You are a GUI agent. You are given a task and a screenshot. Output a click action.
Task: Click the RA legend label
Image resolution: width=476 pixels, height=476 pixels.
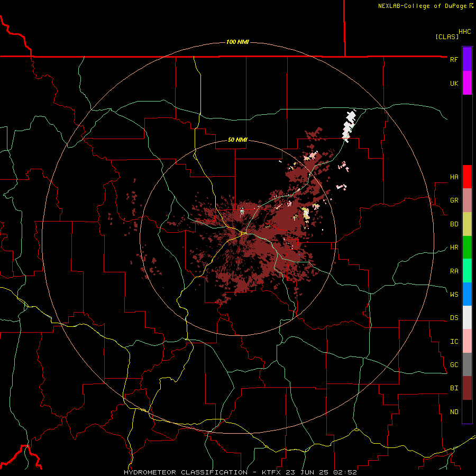[x=454, y=271]
